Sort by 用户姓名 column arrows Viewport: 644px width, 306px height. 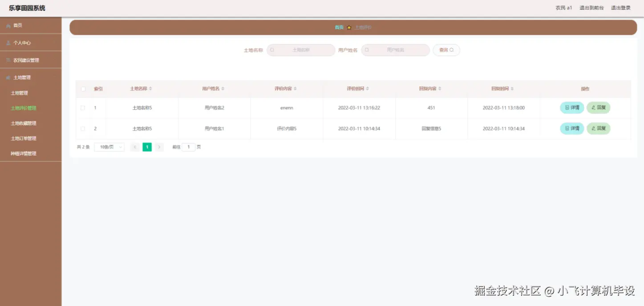(223, 89)
